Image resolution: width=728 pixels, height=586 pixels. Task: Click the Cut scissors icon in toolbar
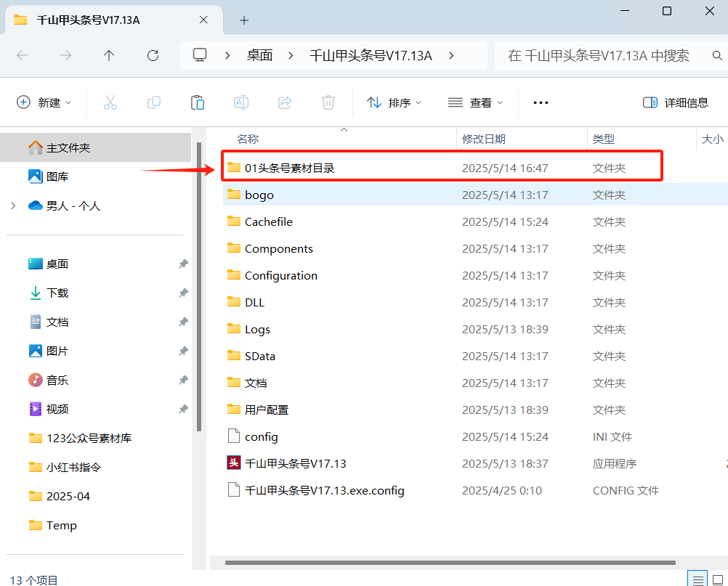110,102
